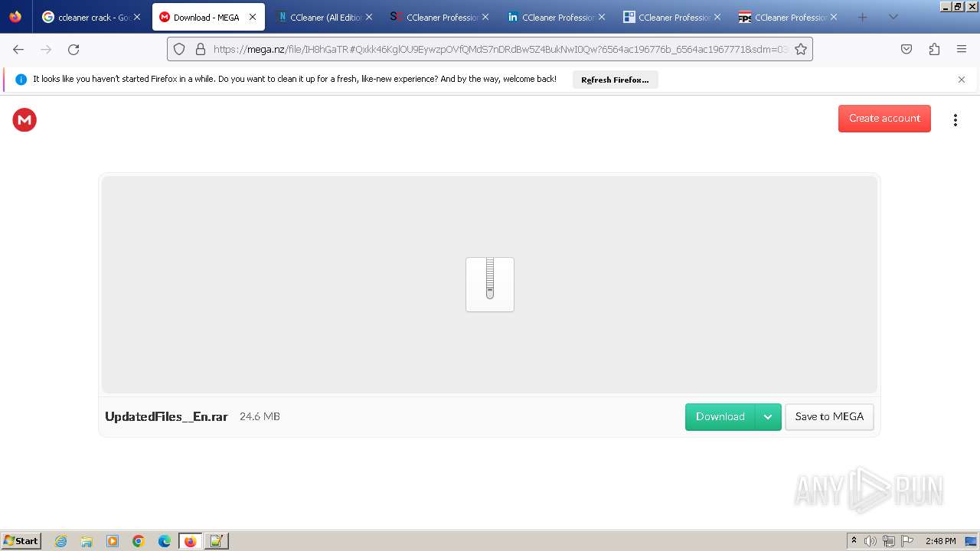The image size is (980, 551).
Task: Open the Windows Start menu
Action: (x=21, y=541)
